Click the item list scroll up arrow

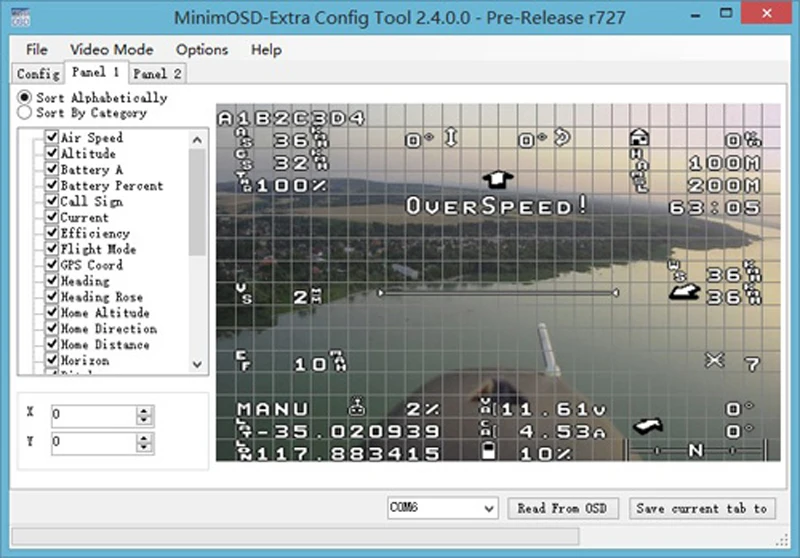tap(197, 139)
